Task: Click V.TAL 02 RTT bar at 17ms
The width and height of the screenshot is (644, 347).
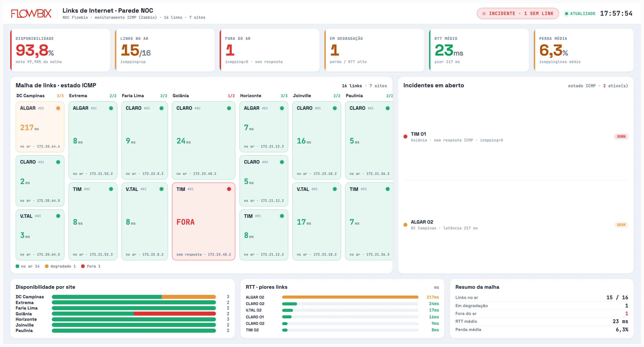Action: point(288,311)
